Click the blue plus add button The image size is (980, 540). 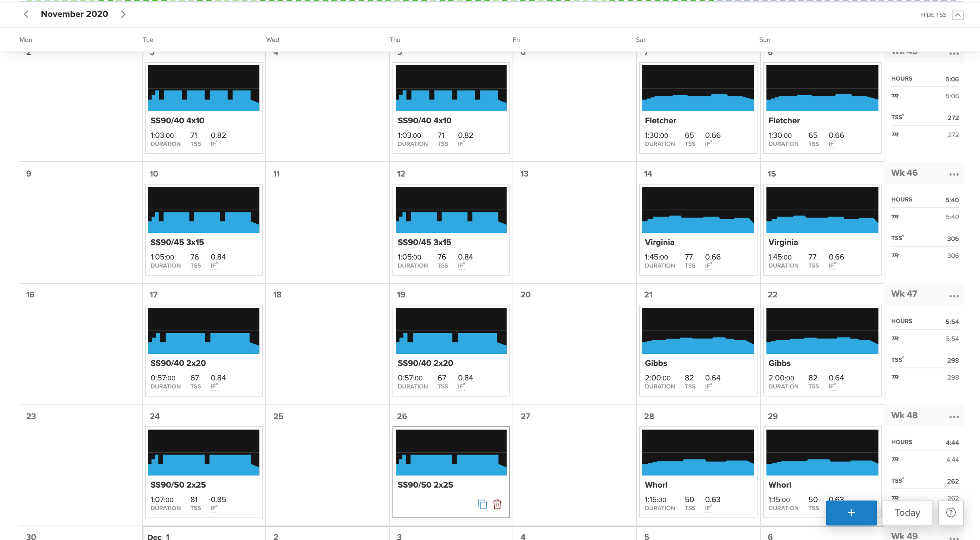(851, 513)
